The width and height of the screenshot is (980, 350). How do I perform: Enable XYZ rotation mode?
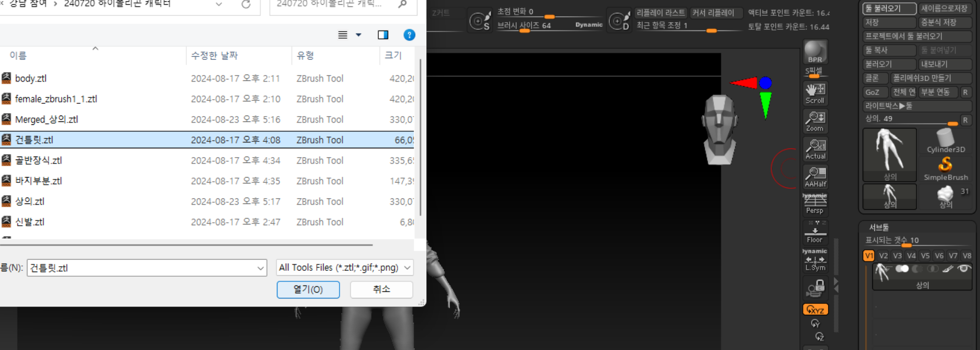[x=815, y=310]
